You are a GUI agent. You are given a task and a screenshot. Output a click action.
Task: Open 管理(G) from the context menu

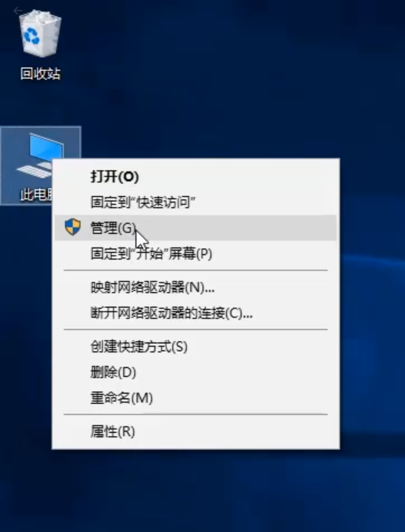[x=195, y=228]
